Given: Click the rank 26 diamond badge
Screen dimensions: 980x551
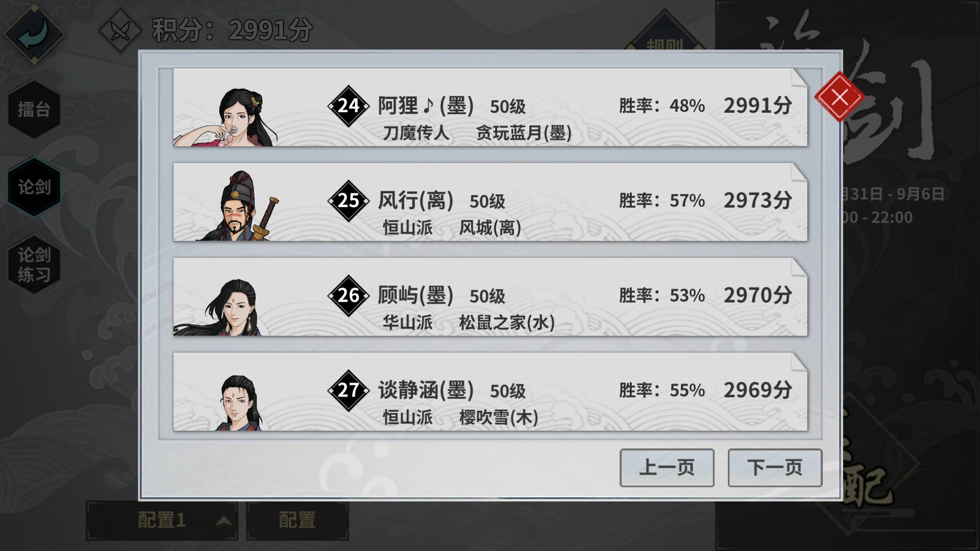Looking at the screenshot, I should [349, 296].
